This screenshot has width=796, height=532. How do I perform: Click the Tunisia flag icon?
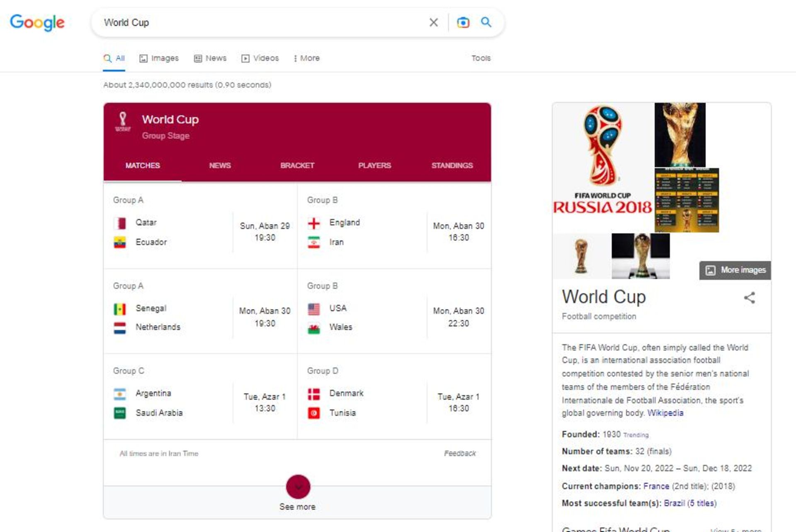[314, 413]
